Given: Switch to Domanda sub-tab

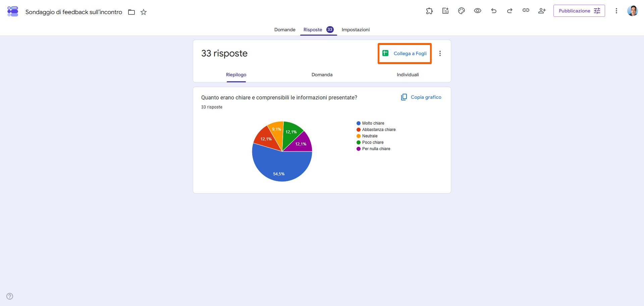Looking at the screenshot, I should click(x=322, y=75).
